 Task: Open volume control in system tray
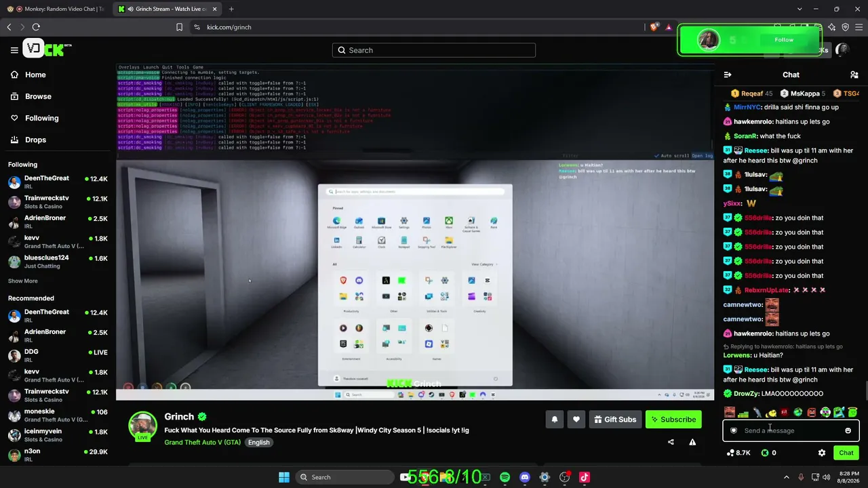pyautogui.click(x=826, y=477)
